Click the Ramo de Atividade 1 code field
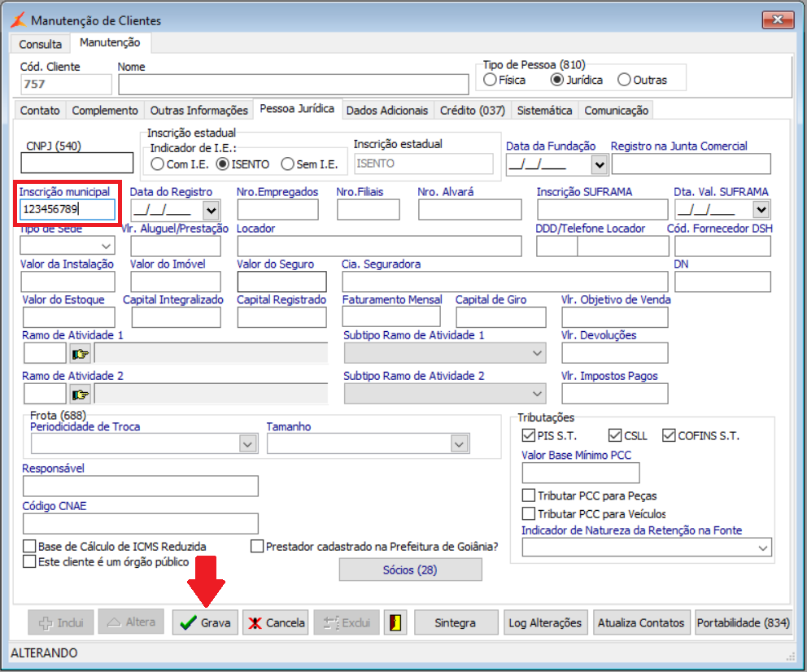This screenshot has width=807, height=672. (x=46, y=353)
